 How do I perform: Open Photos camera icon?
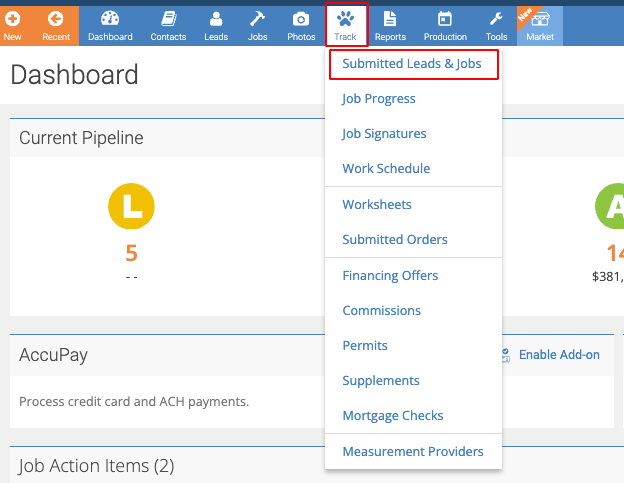pos(301,19)
